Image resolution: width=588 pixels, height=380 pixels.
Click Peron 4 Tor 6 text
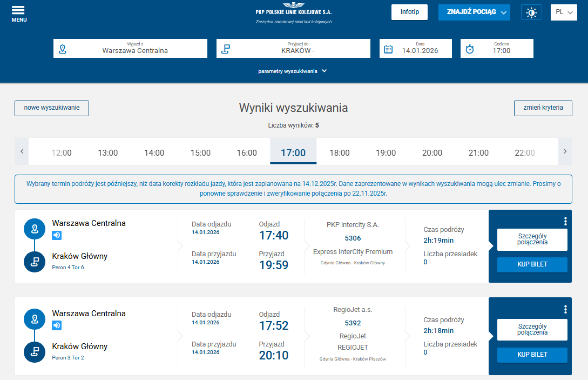coord(68,268)
